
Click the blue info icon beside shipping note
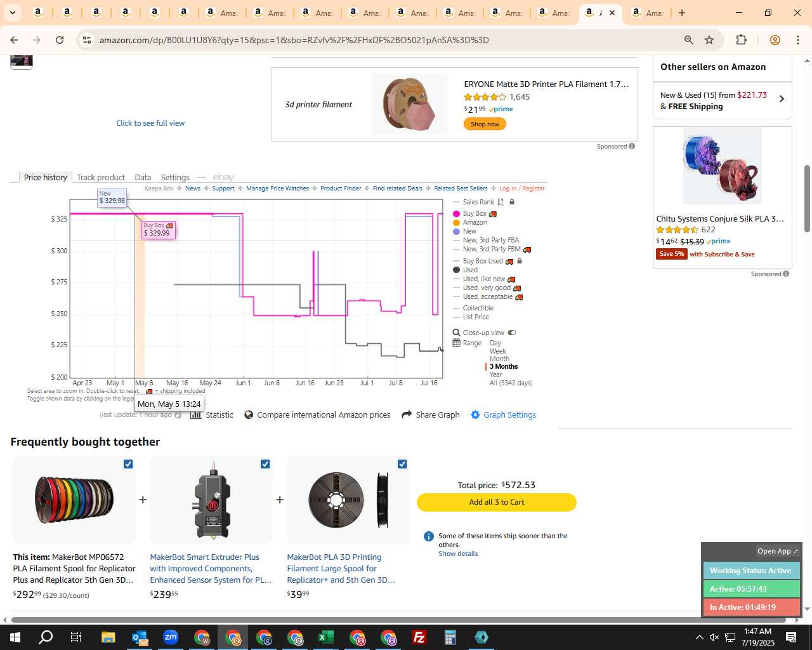pyautogui.click(x=428, y=536)
